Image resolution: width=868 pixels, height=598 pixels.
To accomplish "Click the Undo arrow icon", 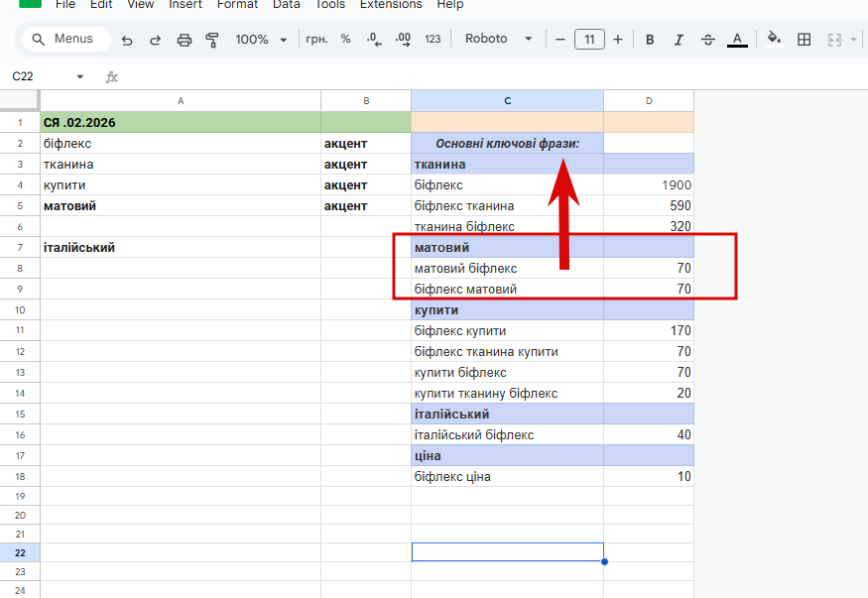I will point(127,40).
